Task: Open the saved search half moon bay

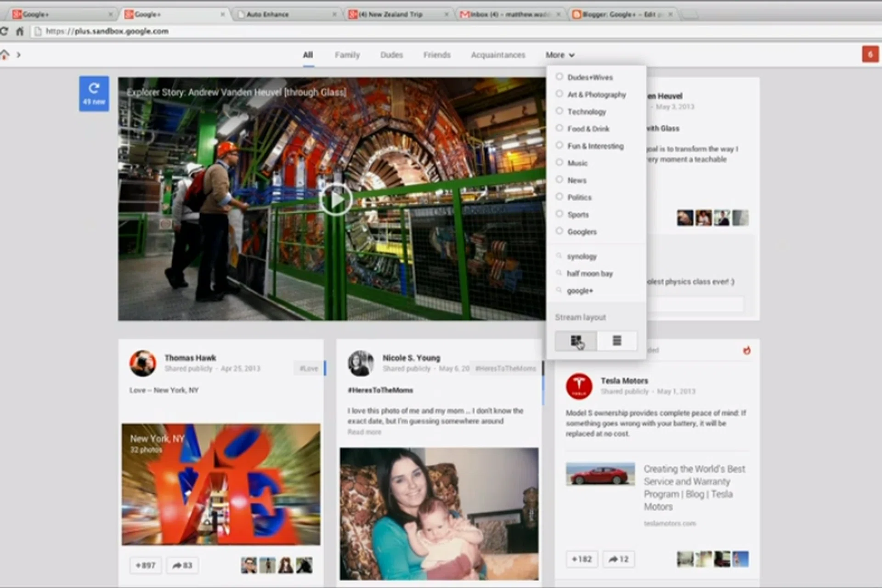Action: (x=589, y=273)
